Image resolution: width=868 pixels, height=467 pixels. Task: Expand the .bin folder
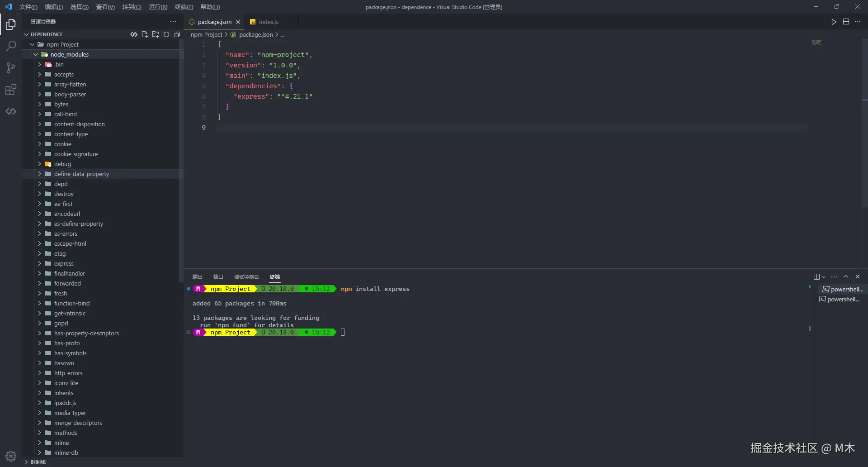point(39,64)
